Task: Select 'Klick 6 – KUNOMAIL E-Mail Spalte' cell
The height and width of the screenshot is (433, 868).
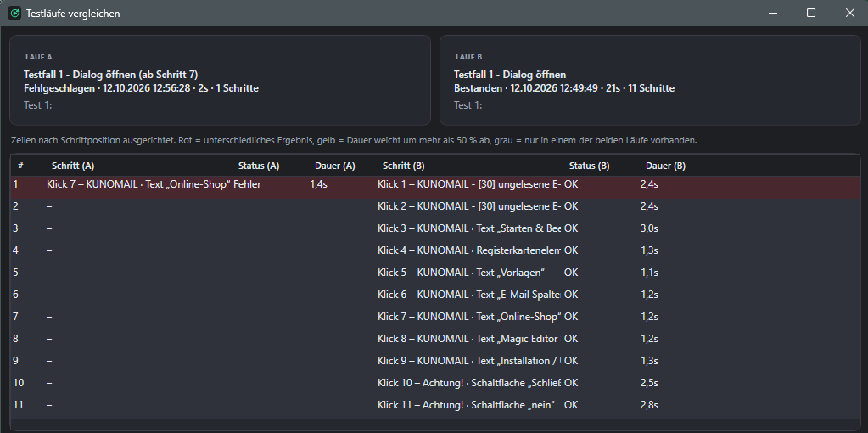Action: pyautogui.click(x=469, y=295)
